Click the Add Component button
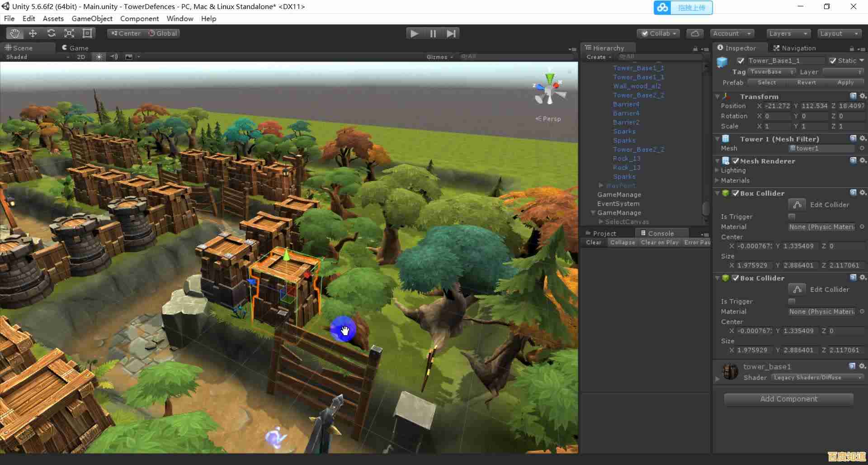 [x=788, y=399]
